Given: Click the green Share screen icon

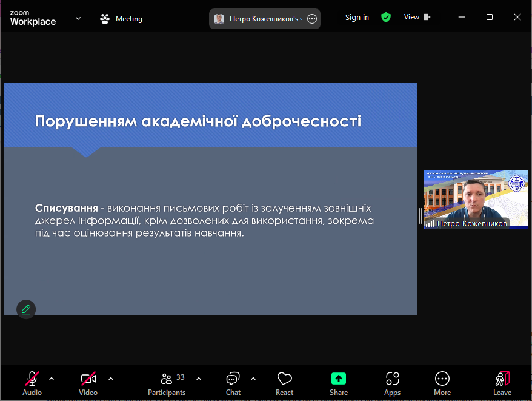Looking at the screenshot, I should tap(338, 379).
